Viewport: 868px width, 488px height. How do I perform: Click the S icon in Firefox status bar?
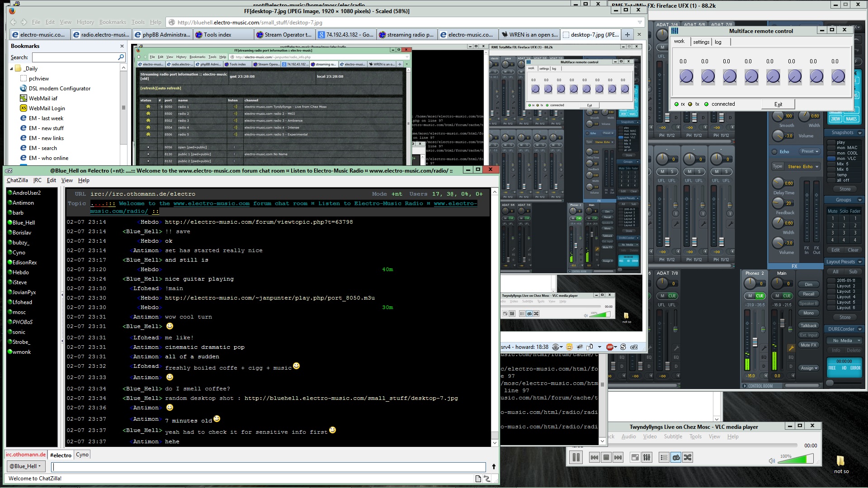coord(623,347)
